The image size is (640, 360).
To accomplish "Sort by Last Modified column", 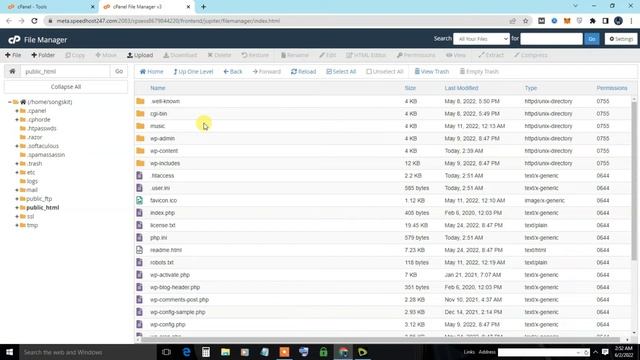I will tap(461, 88).
